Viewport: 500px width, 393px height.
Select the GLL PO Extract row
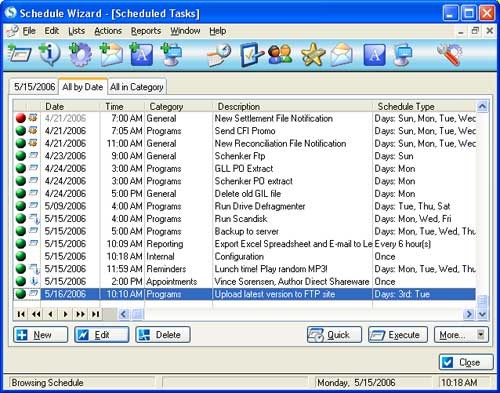pos(245,169)
